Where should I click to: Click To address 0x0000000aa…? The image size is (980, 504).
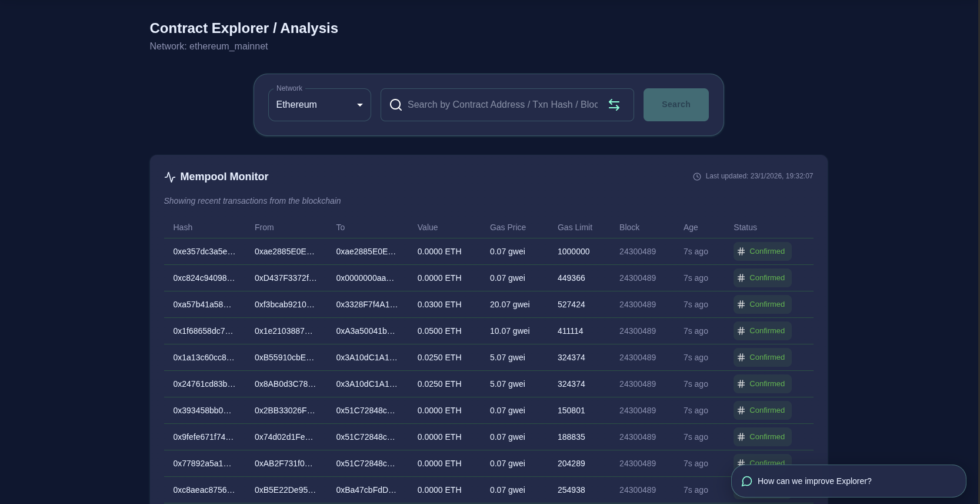[x=365, y=278]
